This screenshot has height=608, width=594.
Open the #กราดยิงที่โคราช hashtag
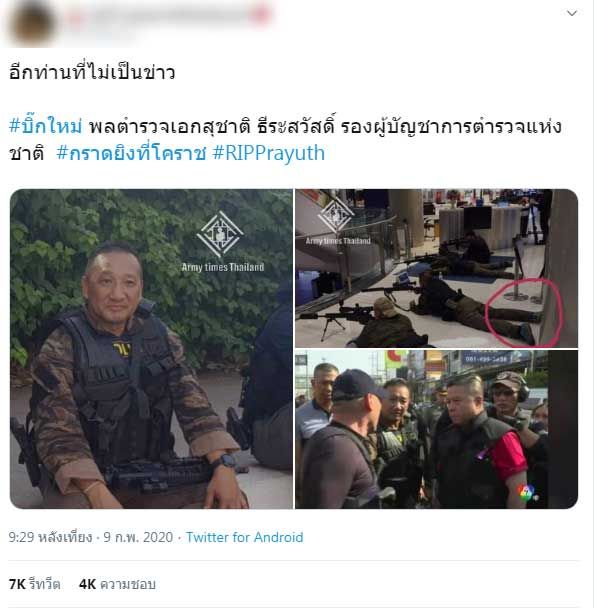pyautogui.click(x=131, y=153)
